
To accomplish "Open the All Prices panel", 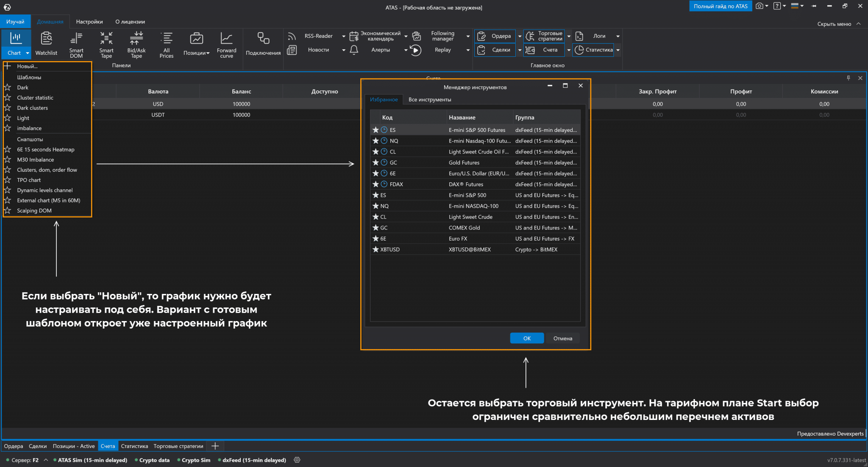I will (x=166, y=44).
